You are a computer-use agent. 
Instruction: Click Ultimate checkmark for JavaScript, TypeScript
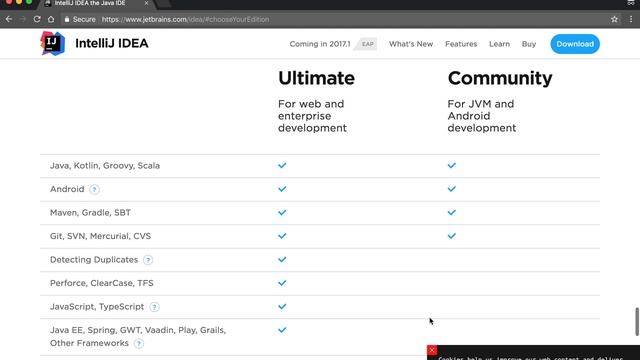tap(282, 307)
